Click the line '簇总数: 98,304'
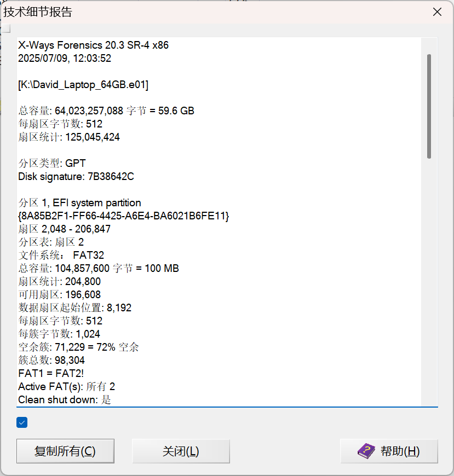The width and height of the screenshot is (454, 476). [51, 361]
